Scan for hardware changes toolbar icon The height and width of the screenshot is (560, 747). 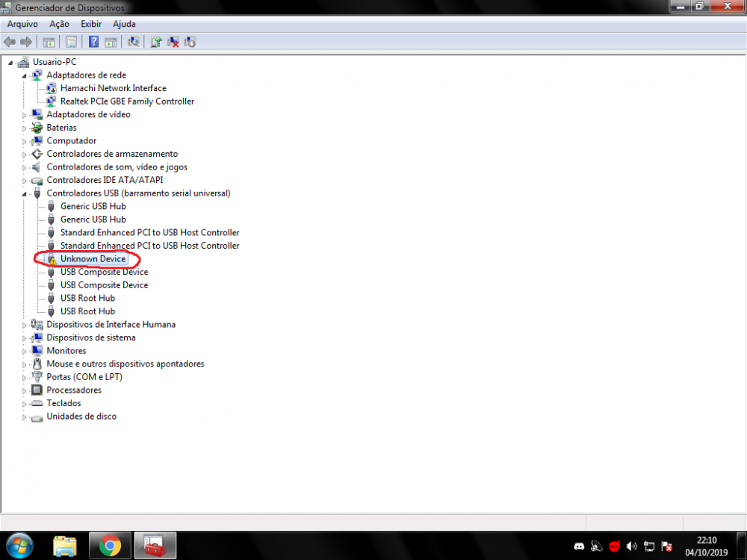tap(134, 42)
